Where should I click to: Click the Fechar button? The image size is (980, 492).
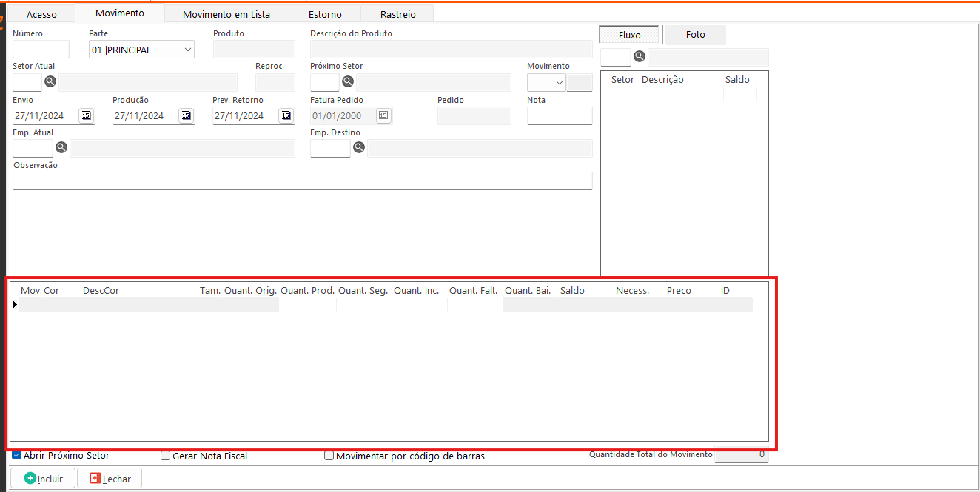click(110, 479)
